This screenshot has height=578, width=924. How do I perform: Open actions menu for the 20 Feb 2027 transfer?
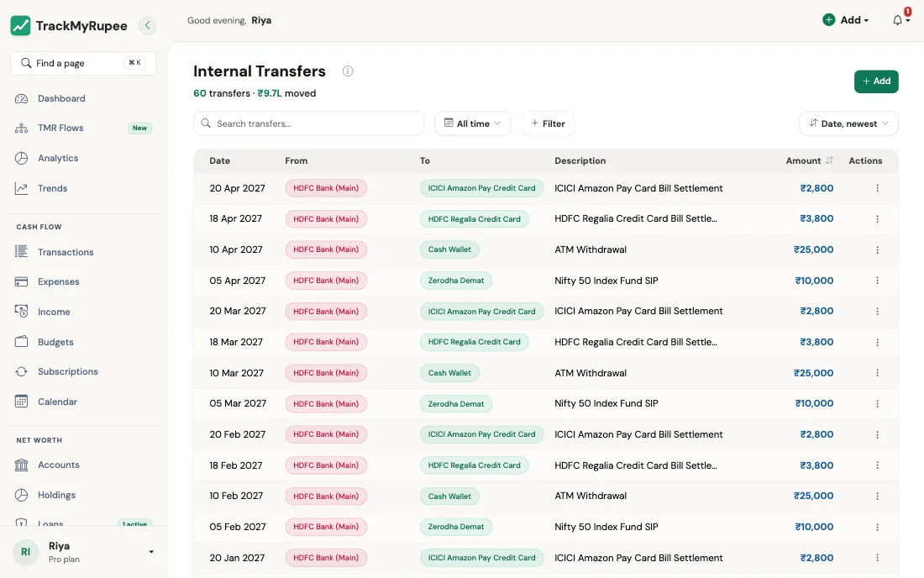pyautogui.click(x=878, y=435)
